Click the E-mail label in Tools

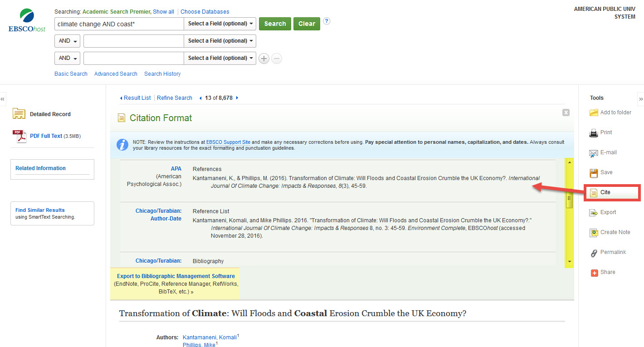(609, 152)
